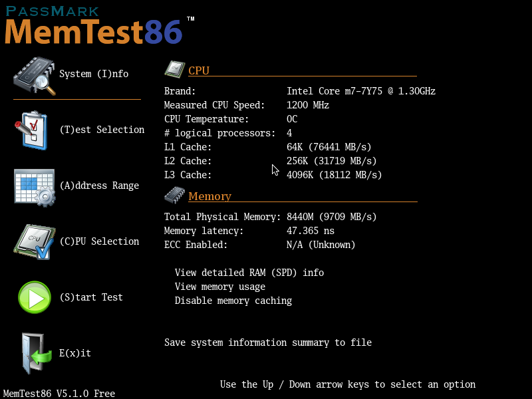Screen dimensions: 532x399
Task: Click the # logical processors: label
Action: coord(220,133)
